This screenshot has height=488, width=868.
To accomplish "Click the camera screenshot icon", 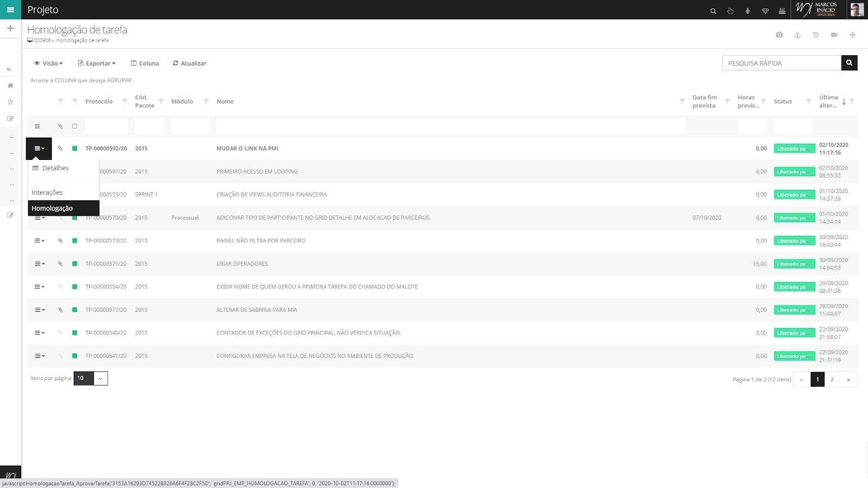I will [779, 35].
